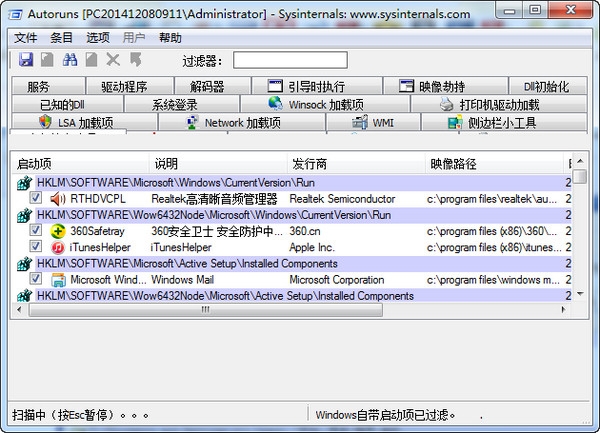The width and height of the screenshot is (600, 433).
Task: Click the Microsoft Windows Mail entry icon
Action: pos(58,280)
